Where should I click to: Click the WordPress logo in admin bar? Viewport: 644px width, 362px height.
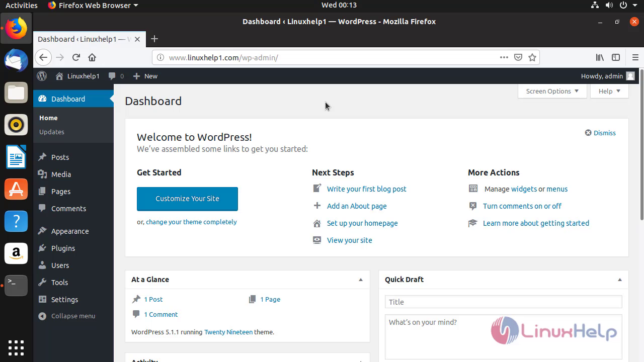[x=42, y=76]
